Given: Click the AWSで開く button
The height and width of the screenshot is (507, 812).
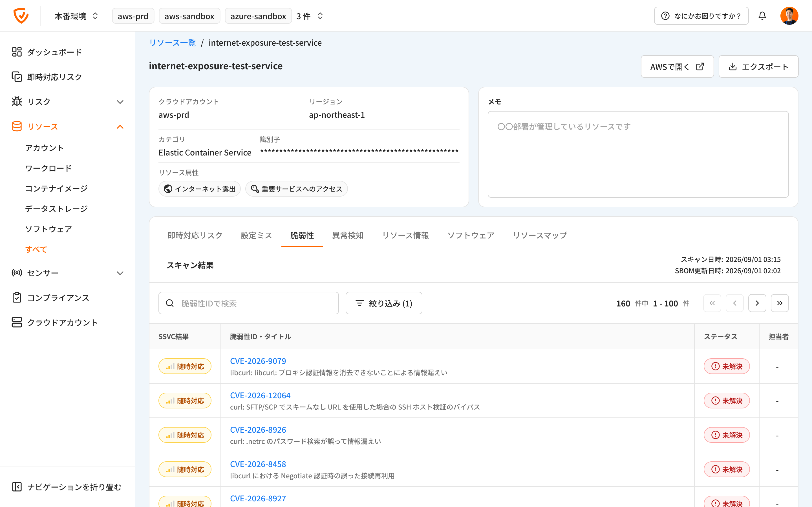Looking at the screenshot, I should coord(677,66).
